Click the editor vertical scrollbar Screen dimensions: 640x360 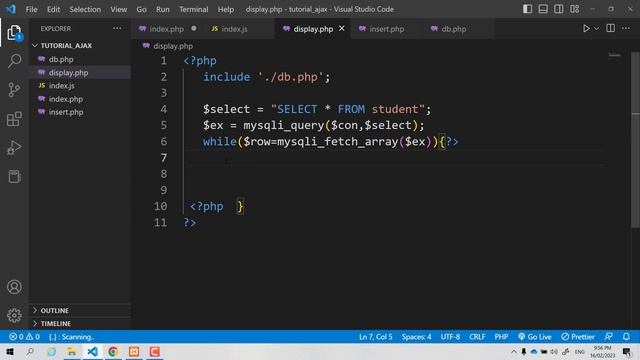[636, 140]
